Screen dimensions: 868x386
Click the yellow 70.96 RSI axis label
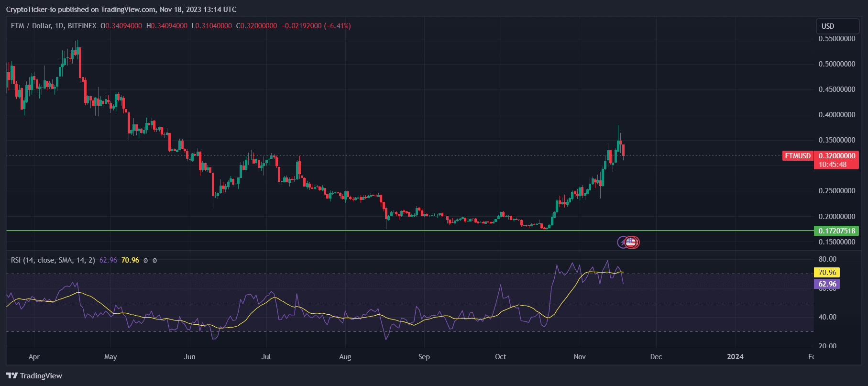(827, 273)
